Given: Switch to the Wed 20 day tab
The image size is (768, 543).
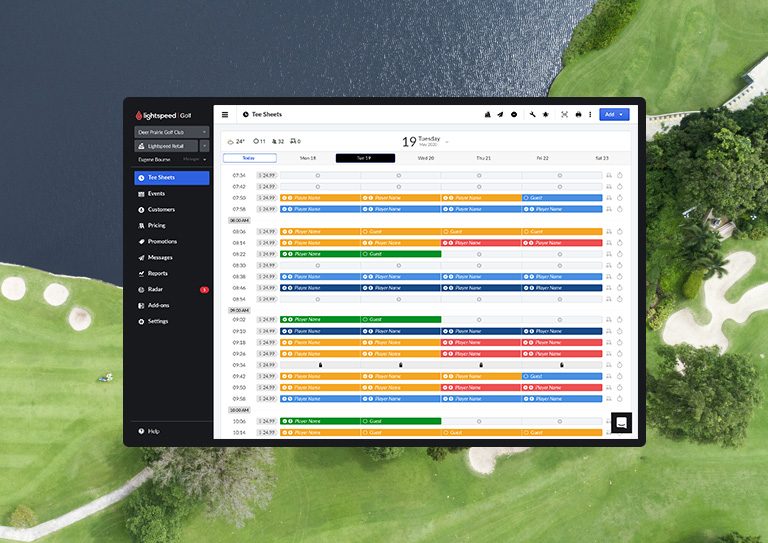Looking at the screenshot, I should click(x=426, y=158).
